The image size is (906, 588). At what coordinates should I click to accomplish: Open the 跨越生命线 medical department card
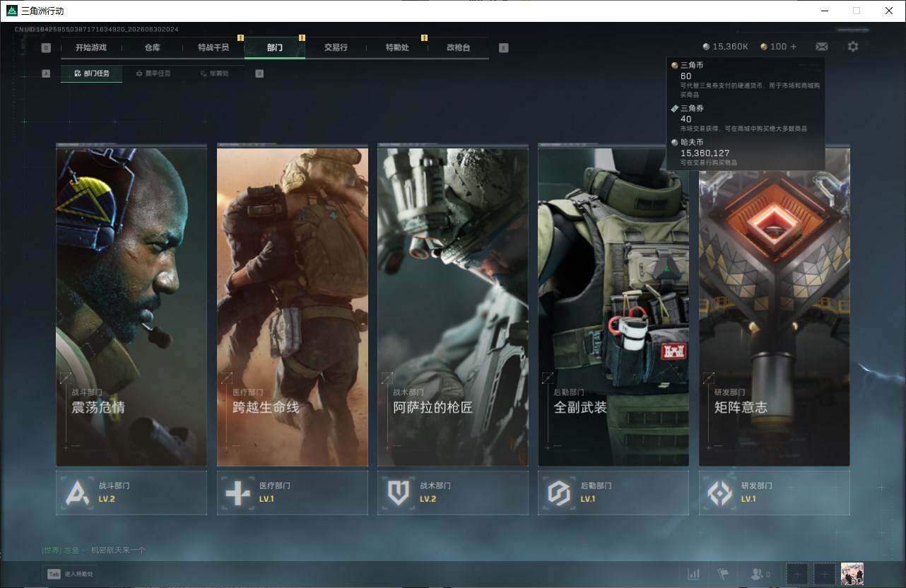coord(293,305)
